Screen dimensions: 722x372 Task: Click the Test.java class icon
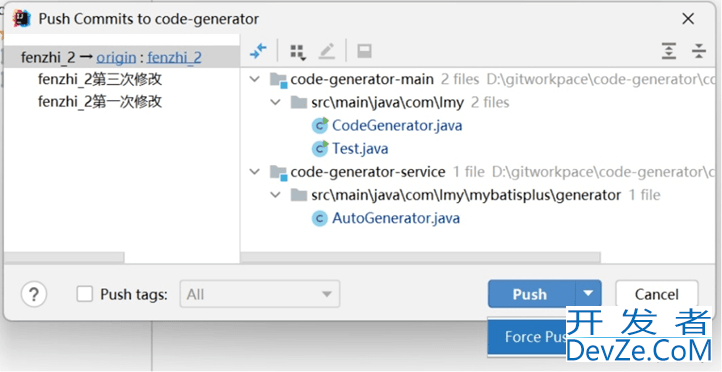tap(320, 148)
